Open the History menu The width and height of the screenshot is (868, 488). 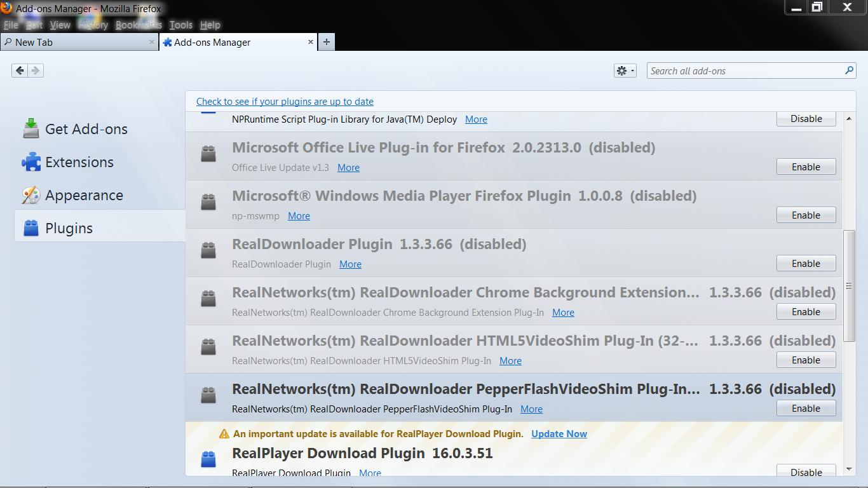(x=93, y=25)
